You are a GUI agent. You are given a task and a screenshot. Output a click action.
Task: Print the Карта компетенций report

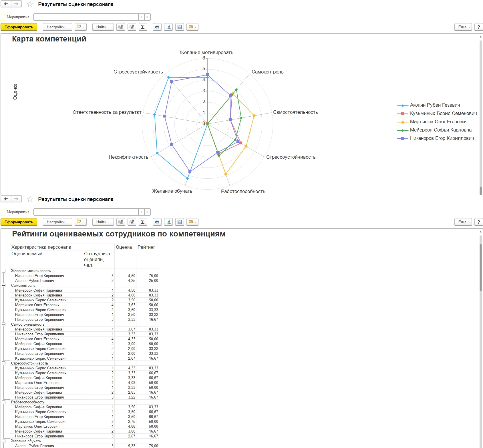pos(157,27)
